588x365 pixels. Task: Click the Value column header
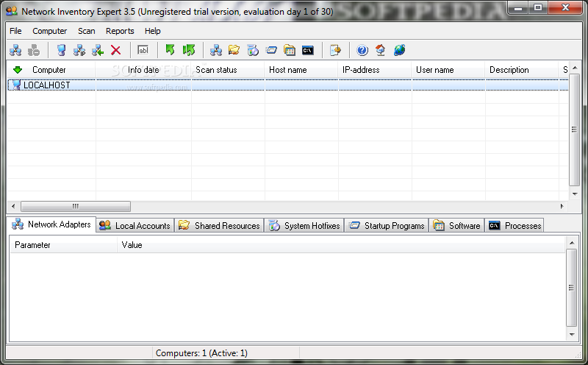pyautogui.click(x=341, y=245)
